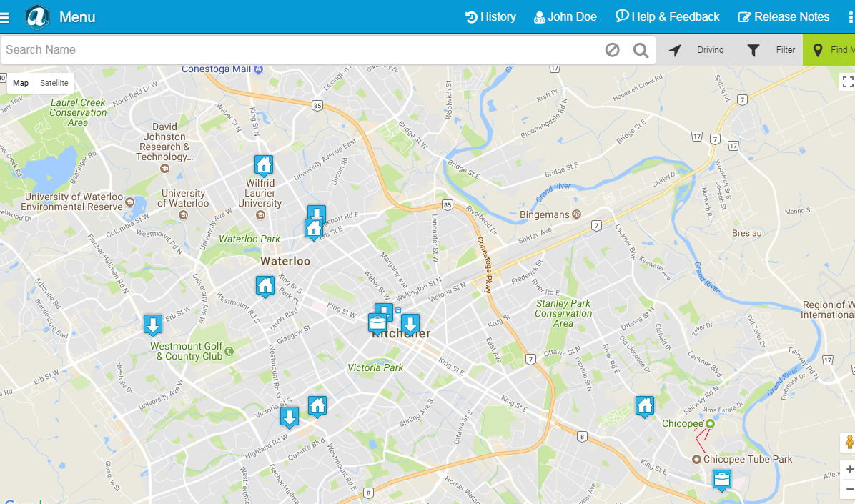Toggle fullscreen map view
The width and height of the screenshot is (855, 504).
pos(847,81)
